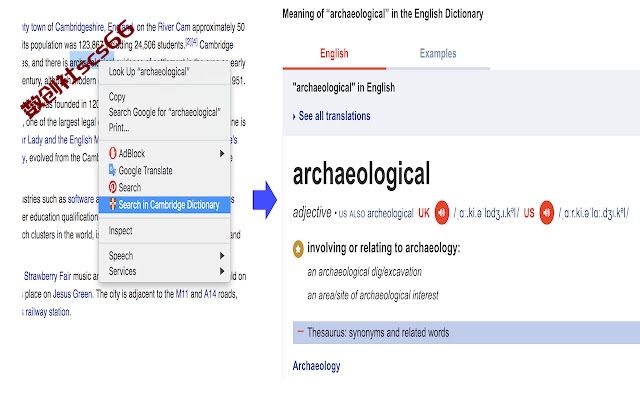Play the UK pronunciation audio

click(442, 212)
